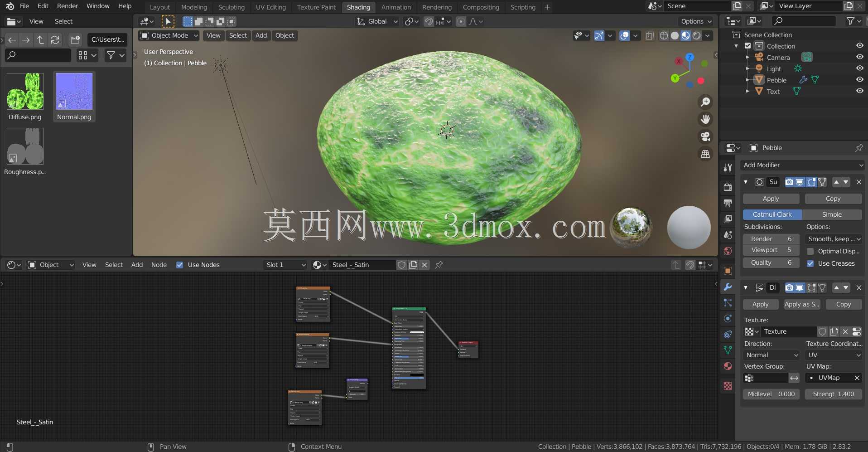Open the Slot 1 material slot dropdown

point(285,265)
